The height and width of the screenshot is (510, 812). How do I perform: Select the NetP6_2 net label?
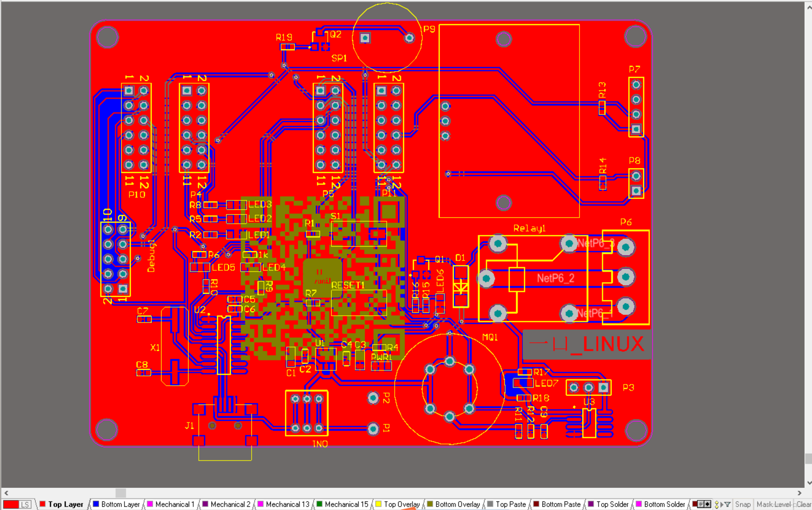tap(556, 278)
